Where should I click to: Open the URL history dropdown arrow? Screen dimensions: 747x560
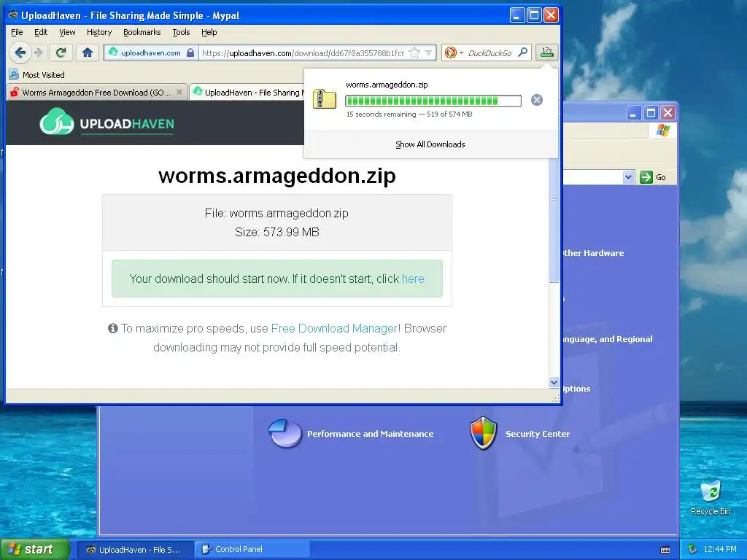429,52
